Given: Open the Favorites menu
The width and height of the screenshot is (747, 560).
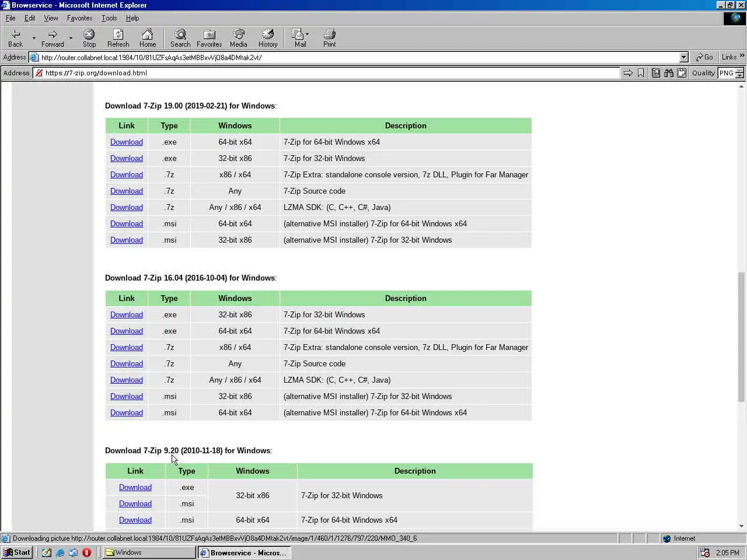Looking at the screenshot, I should [x=79, y=18].
